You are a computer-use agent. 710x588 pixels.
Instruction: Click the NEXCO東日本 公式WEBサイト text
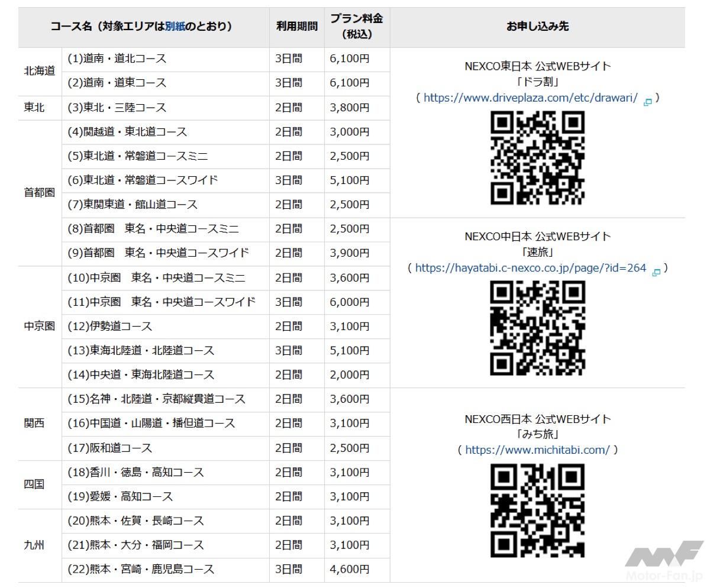click(537, 66)
